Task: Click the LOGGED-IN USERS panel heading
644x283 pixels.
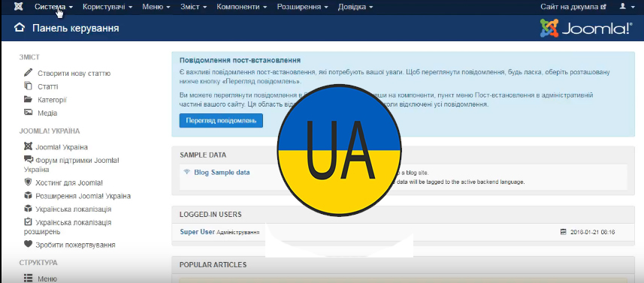Action: point(210,215)
